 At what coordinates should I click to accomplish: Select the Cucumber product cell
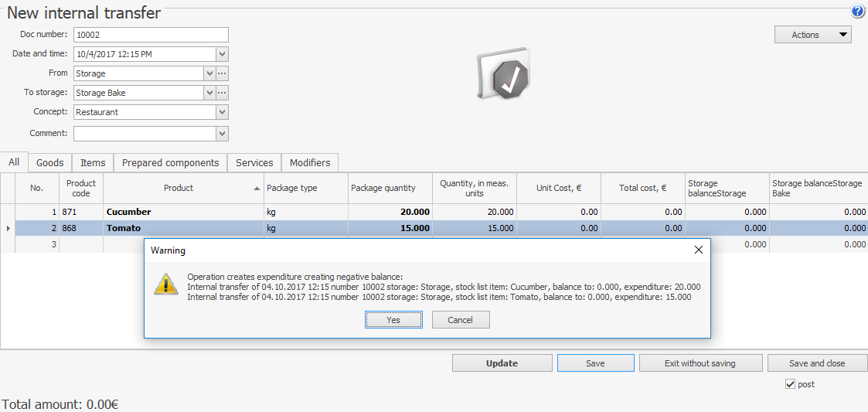click(x=183, y=212)
